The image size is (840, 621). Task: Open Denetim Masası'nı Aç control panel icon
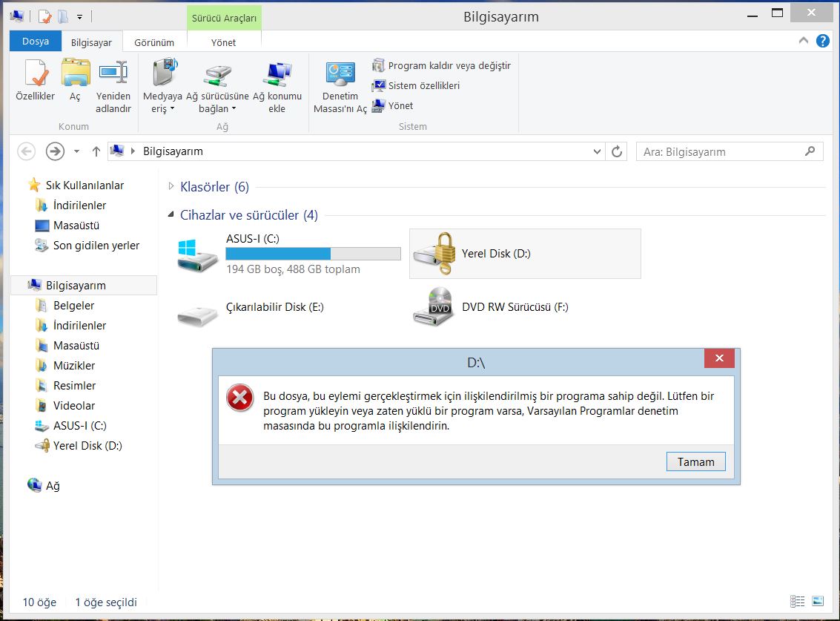pyautogui.click(x=340, y=74)
